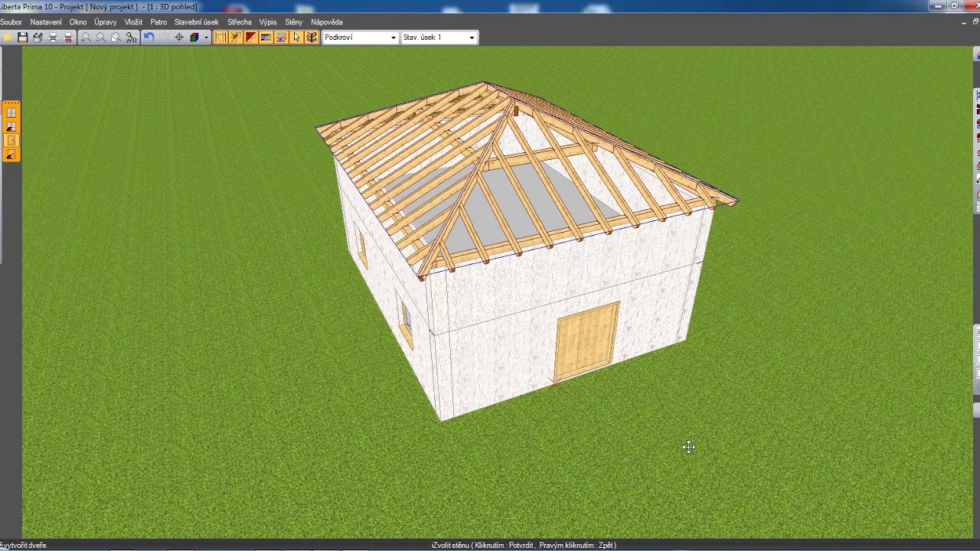
Task: Click the last orange toolbar building icon
Action: [312, 37]
